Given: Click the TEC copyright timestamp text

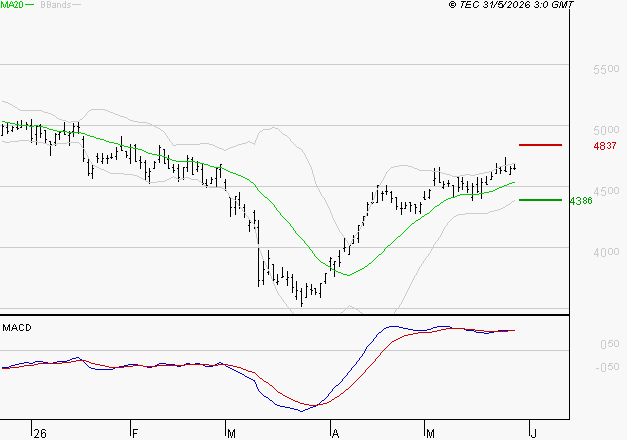Looking at the screenshot, I should pyautogui.click(x=511, y=5).
